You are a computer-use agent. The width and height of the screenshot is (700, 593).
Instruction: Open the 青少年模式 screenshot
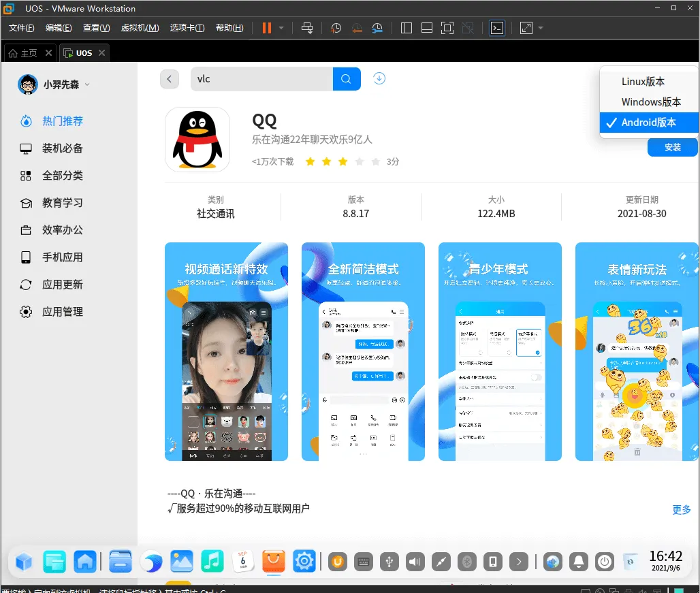coord(500,351)
